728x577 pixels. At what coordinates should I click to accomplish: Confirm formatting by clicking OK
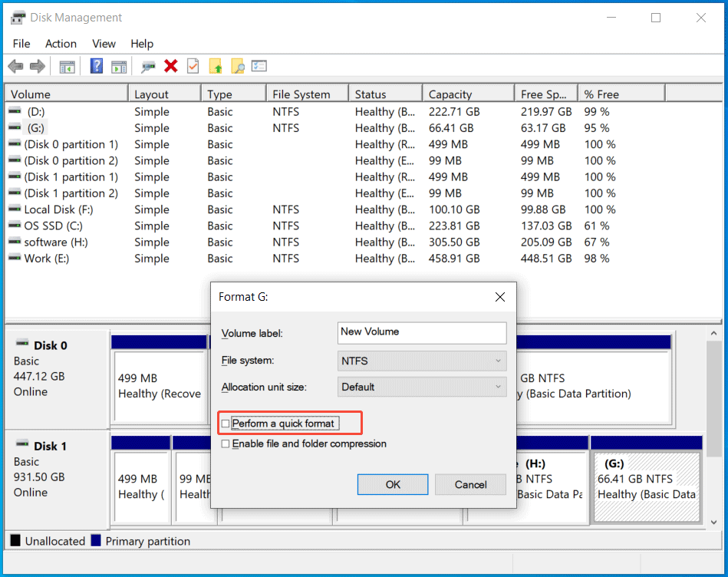tap(392, 484)
